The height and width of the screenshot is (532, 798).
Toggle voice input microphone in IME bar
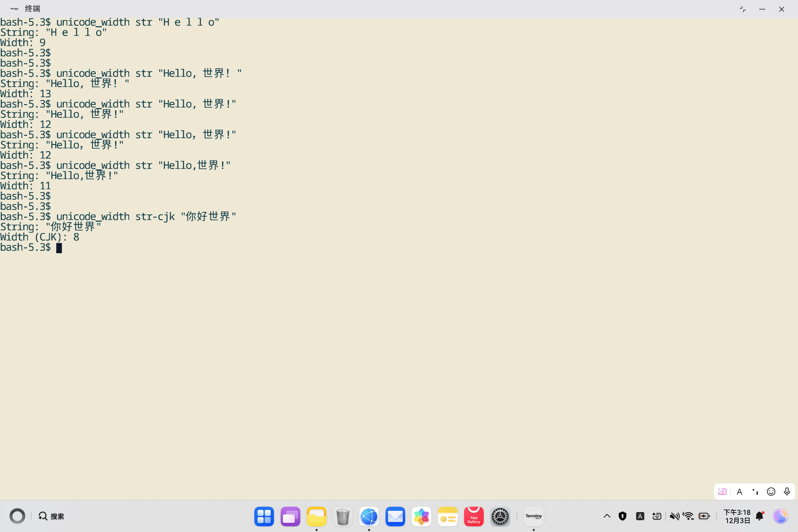(787, 492)
